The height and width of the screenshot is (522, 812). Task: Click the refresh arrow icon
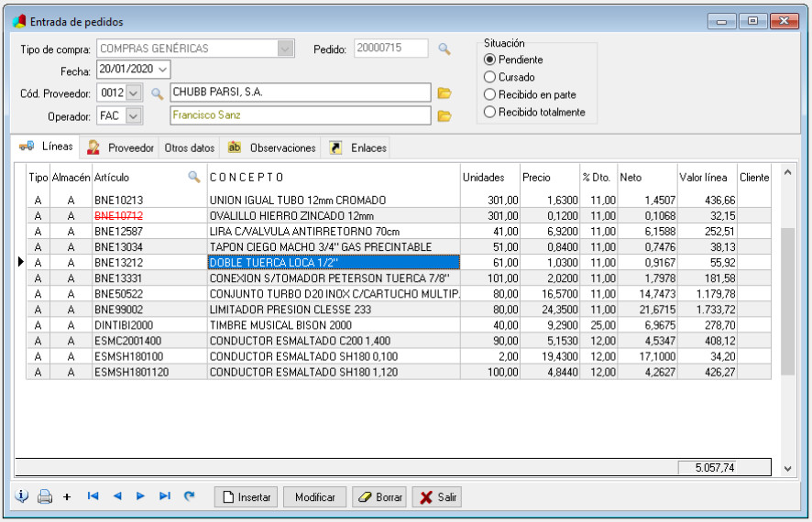(190, 496)
